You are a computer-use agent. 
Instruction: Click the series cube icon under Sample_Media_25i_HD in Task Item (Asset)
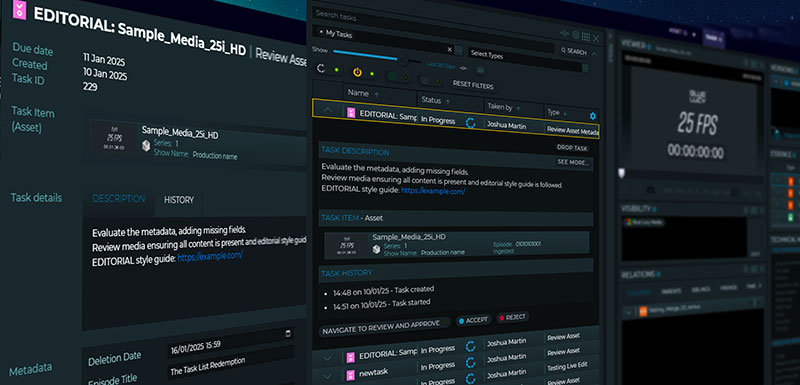click(x=146, y=146)
